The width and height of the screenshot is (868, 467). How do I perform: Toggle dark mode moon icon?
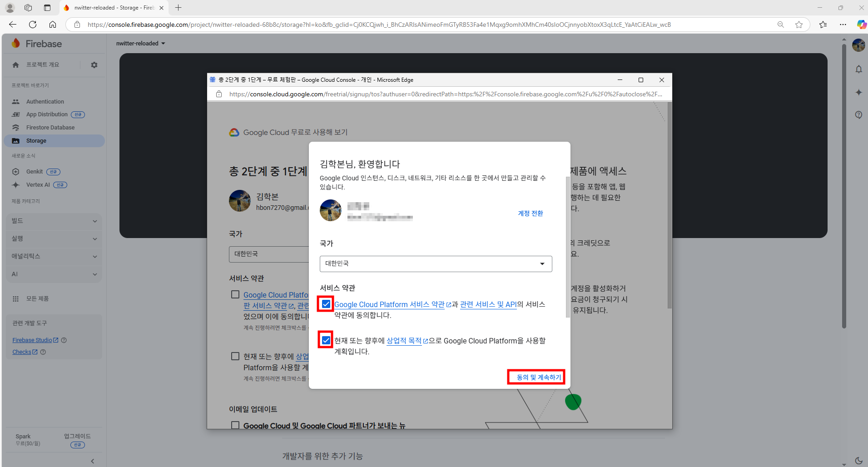click(x=858, y=461)
